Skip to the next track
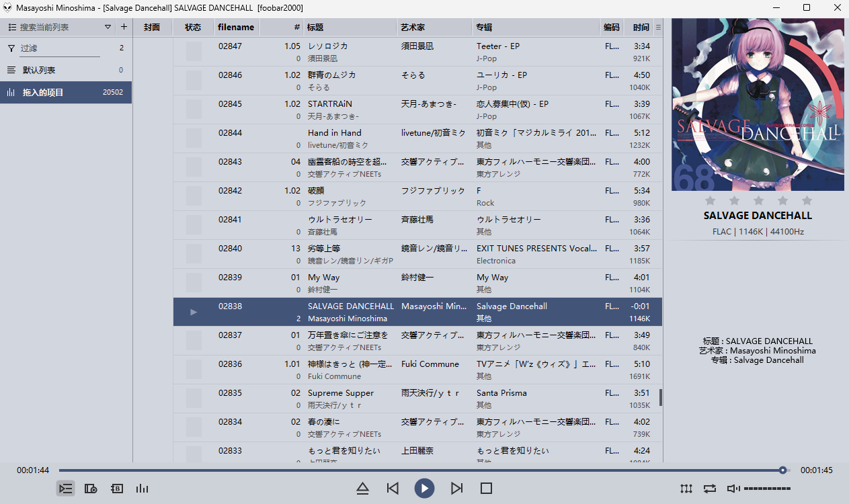 click(x=456, y=489)
